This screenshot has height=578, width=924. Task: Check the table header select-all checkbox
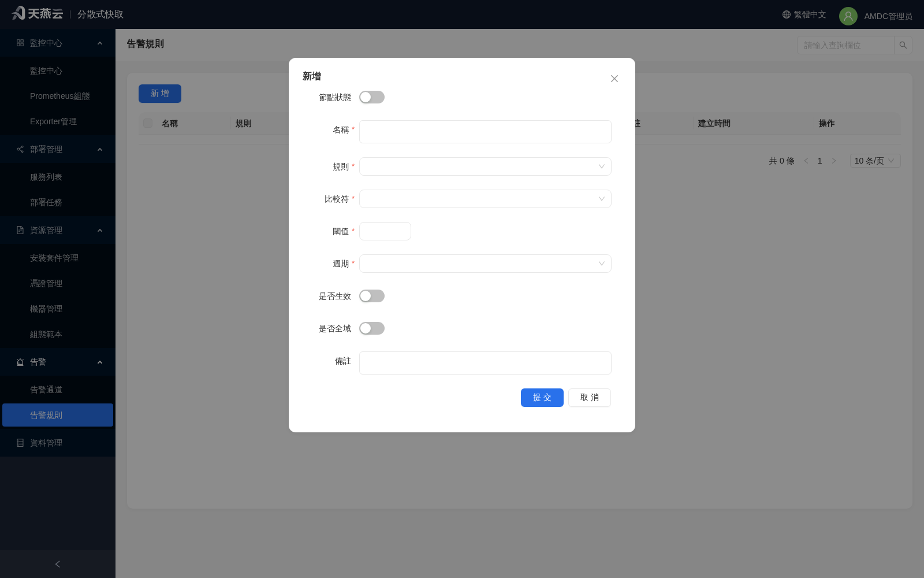pos(148,123)
